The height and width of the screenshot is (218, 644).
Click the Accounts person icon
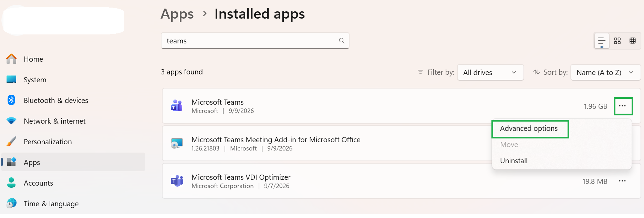click(x=11, y=183)
